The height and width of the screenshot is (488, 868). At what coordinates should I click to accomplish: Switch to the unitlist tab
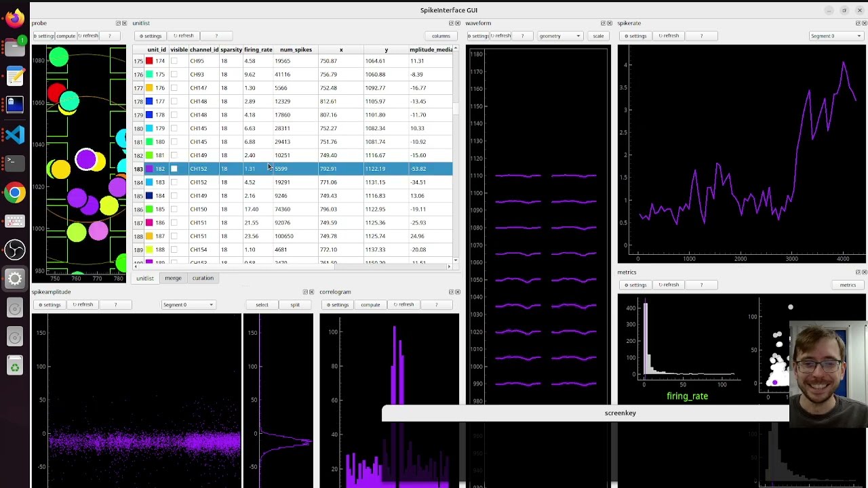pyautogui.click(x=145, y=278)
